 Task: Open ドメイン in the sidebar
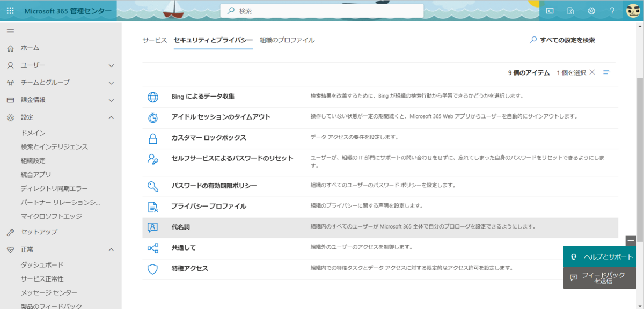click(33, 133)
